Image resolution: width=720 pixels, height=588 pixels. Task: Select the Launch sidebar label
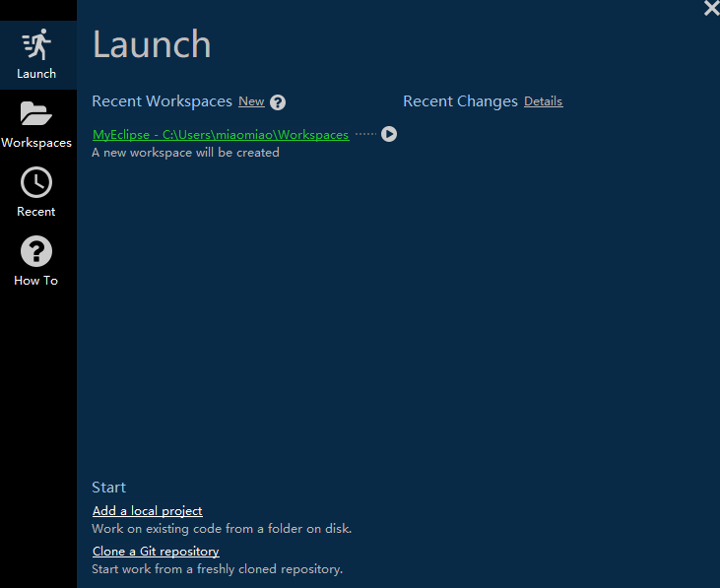tap(36, 74)
